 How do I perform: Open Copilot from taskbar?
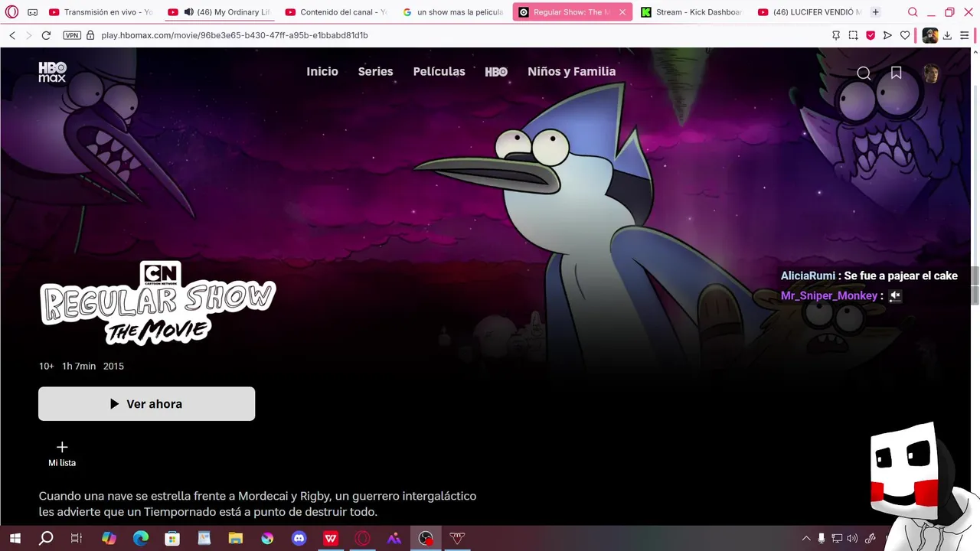click(x=109, y=539)
